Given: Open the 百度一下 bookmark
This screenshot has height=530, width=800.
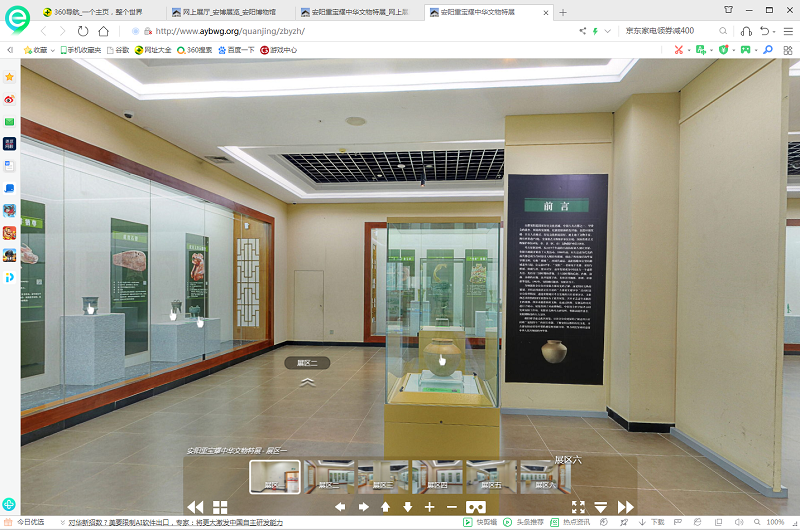Looking at the screenshot, I should [236, 50].
